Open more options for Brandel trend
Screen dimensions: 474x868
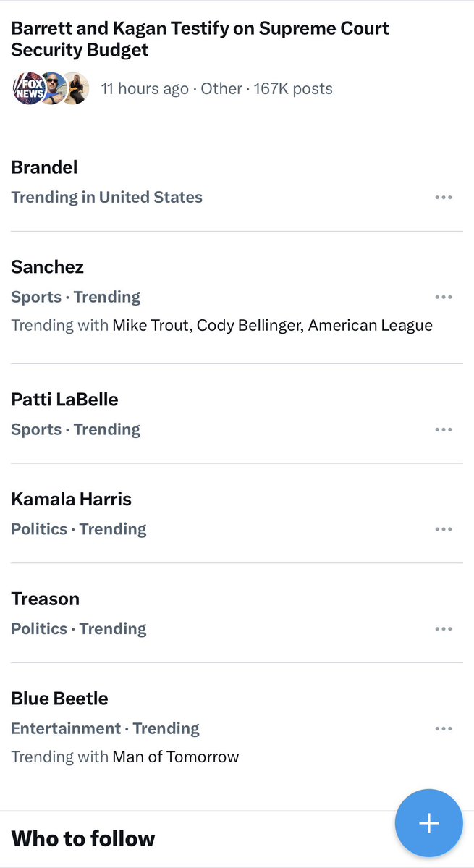click(444, 197)
